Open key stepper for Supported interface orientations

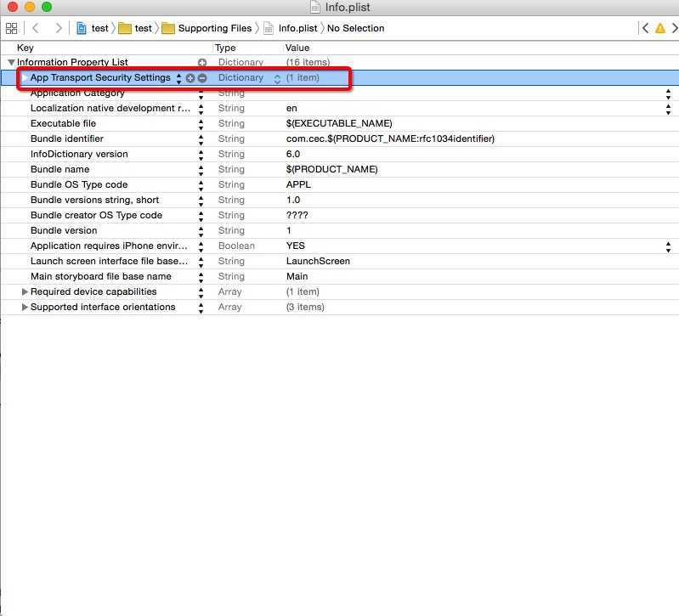201,308
